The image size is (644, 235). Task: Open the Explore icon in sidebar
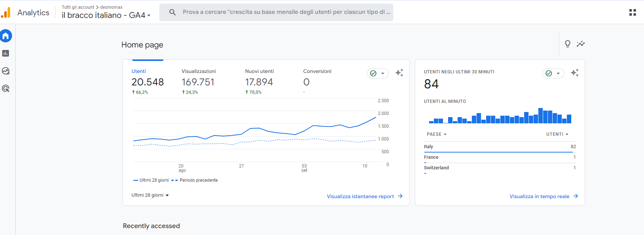[x=6, y=71]
